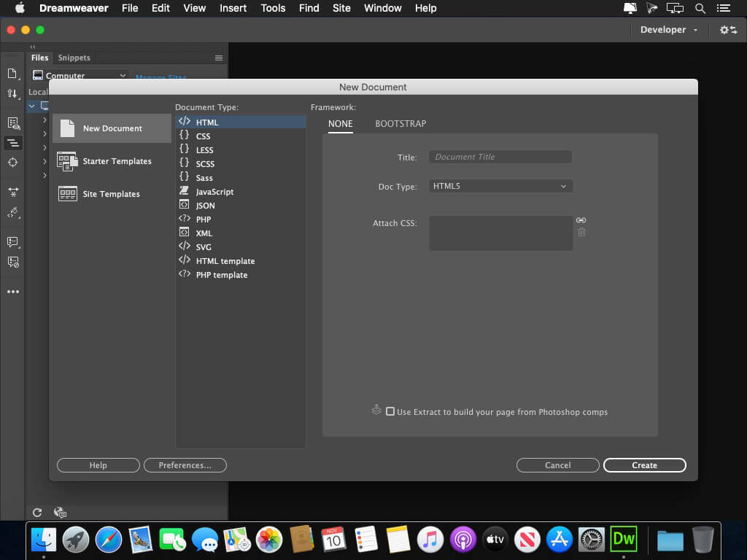Click the three-dots icon in left toolbar
This screenshot has height=560, width=747.
(x=13, y=292)
